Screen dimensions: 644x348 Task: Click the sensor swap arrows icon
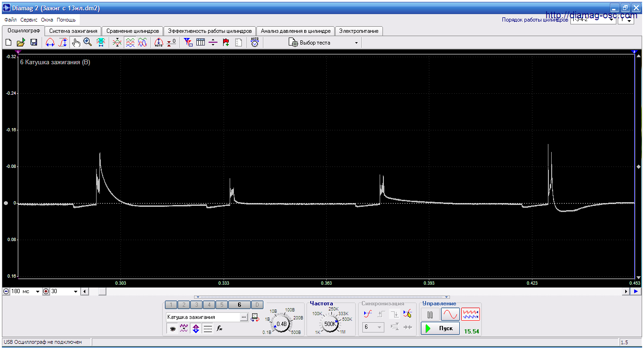pyautogui.click(x=255, y=318)
